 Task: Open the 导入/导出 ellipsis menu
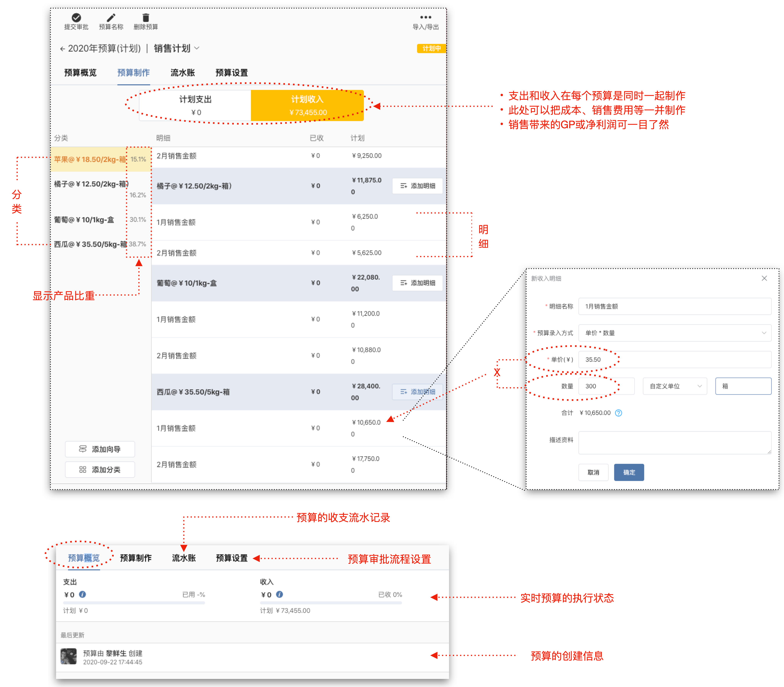(x=426, y=17)
